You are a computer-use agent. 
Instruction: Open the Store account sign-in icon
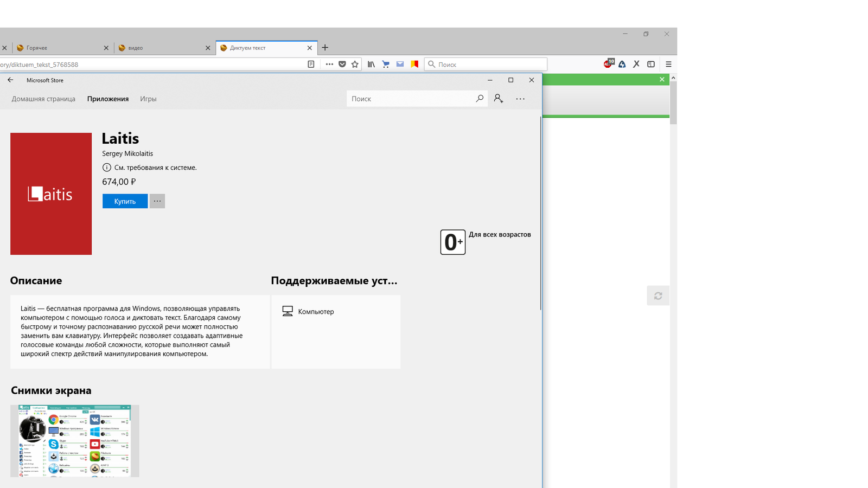(x=499, y=99)
